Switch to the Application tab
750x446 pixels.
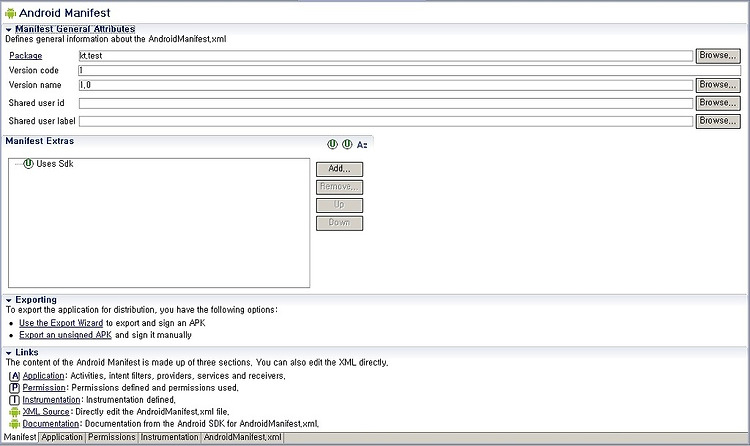click(x=62, y=437)
